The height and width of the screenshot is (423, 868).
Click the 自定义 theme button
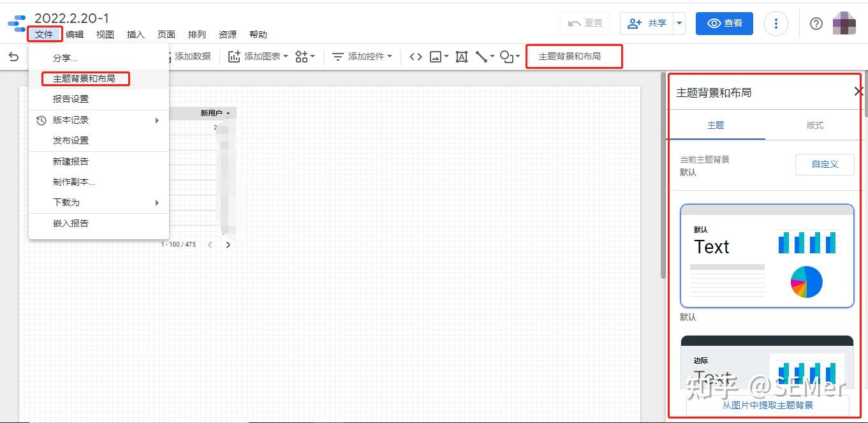click(x=824, y=164)
